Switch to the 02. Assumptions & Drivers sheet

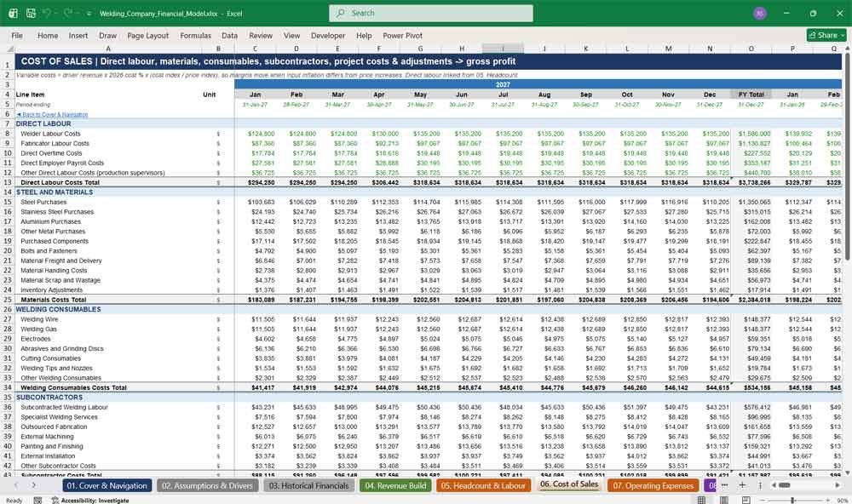click(x=207, y=485)
